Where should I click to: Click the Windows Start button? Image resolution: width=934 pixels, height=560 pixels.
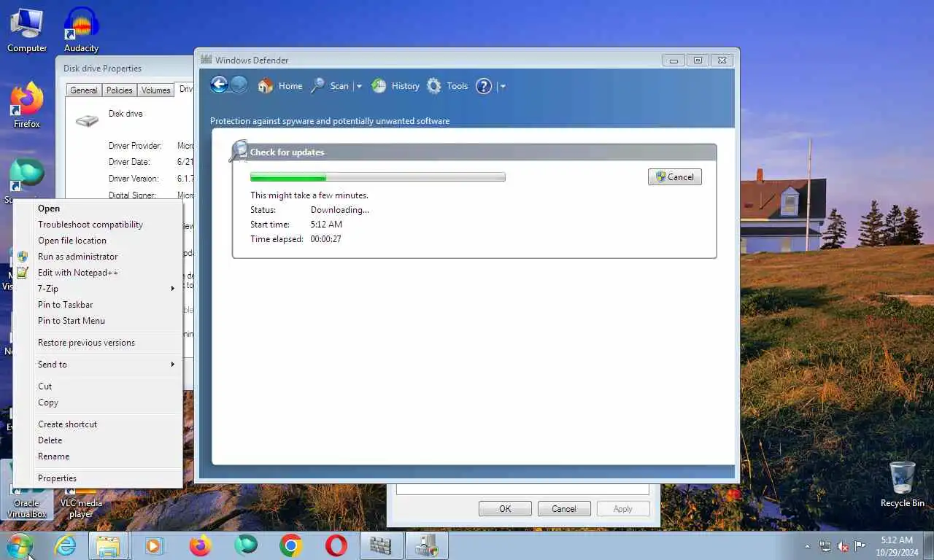pyautogui.click(x=19, y=545)
